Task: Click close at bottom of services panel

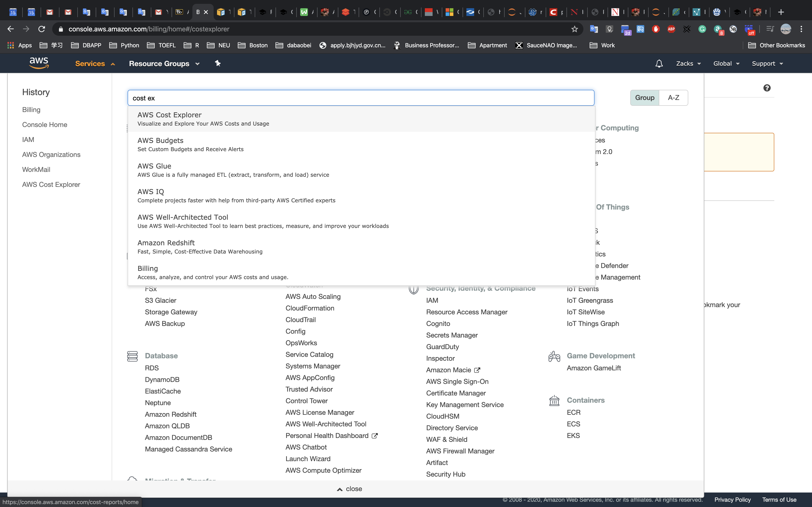Action: coord(349,489)
